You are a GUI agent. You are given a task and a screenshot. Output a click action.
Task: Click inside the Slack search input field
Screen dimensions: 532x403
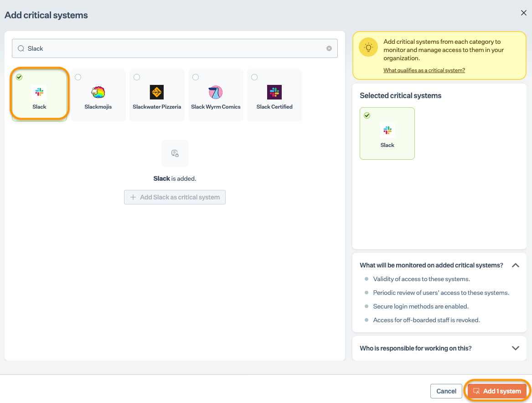pyautogui.click(x=175, y=48)
